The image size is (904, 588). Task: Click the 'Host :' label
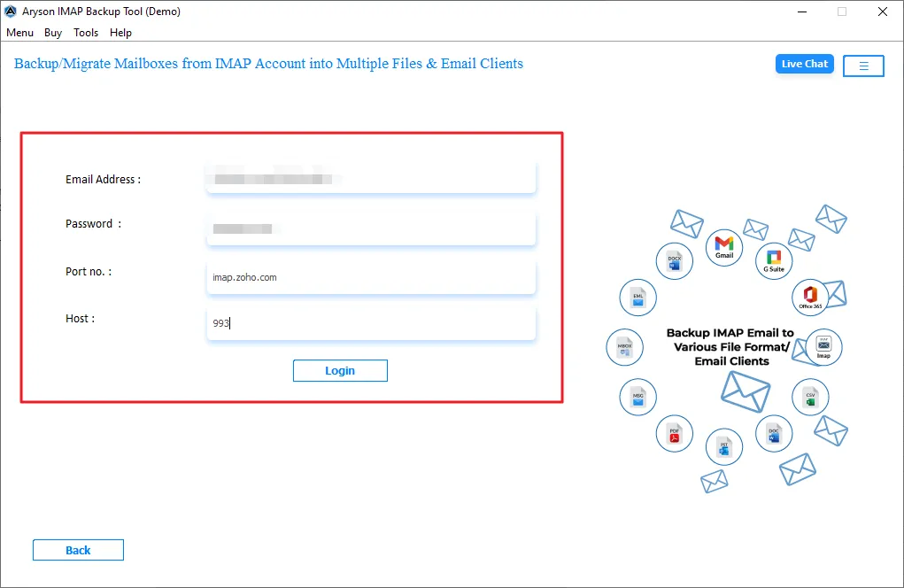pos(81,318)
